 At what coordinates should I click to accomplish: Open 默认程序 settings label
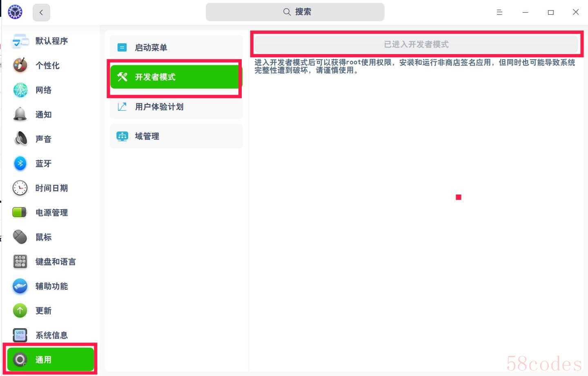[51, 41]
